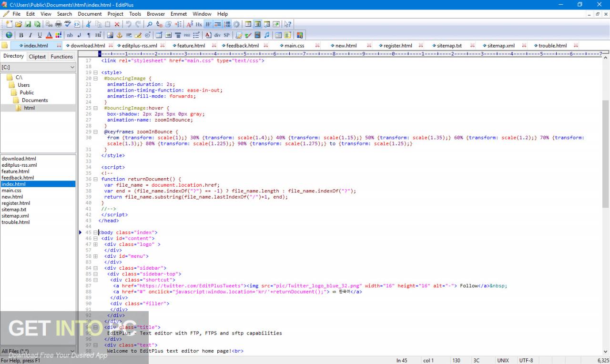Open the Tools menu

(x=135, y=14)
